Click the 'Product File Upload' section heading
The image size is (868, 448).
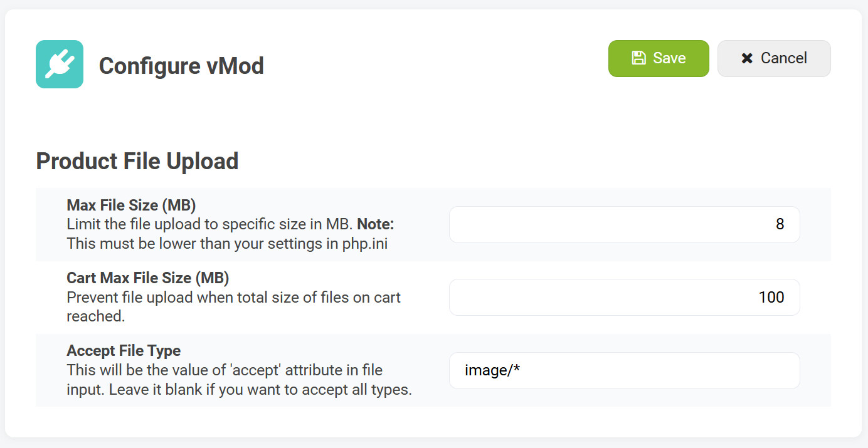tap(137, 161)
